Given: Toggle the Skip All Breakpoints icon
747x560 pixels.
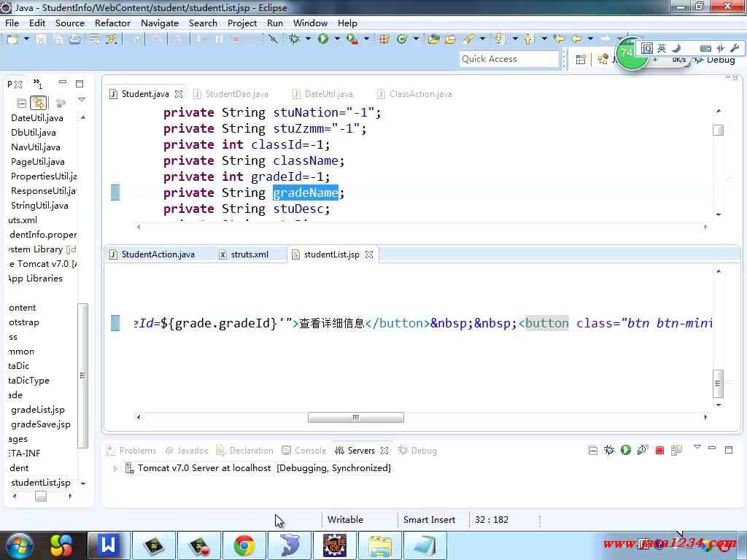Looking at the screenshot, I should 273,39.
